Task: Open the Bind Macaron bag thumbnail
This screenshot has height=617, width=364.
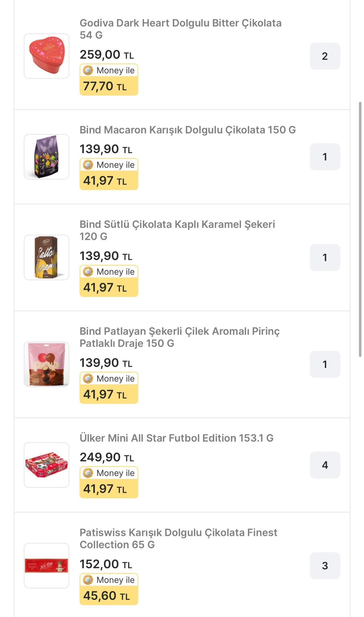Action: pyautogui.click(x=47, y=157)
